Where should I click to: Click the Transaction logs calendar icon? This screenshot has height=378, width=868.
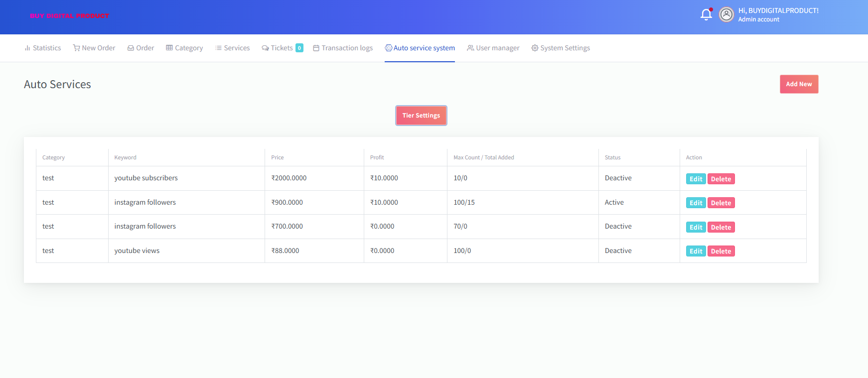tap(316, 48)
